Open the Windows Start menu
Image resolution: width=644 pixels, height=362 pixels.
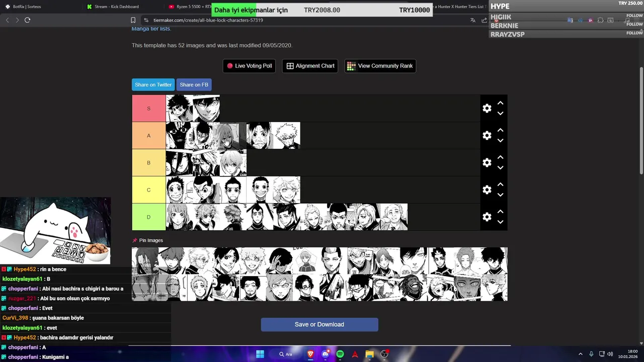(x=260, y=354)
